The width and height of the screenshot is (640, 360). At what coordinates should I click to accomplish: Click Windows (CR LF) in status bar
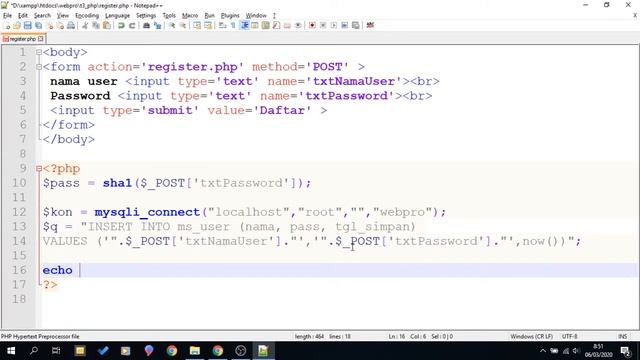point(531,336)
